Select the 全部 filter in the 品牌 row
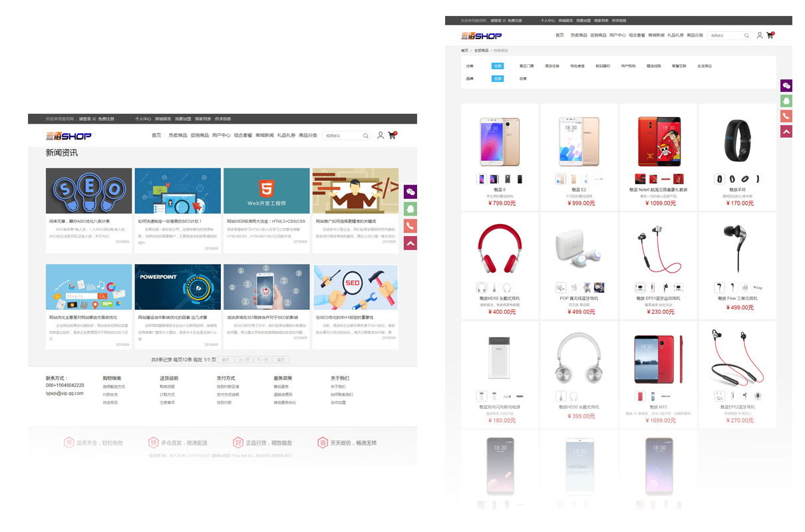 pyautogui.click(x=498, y=78)
